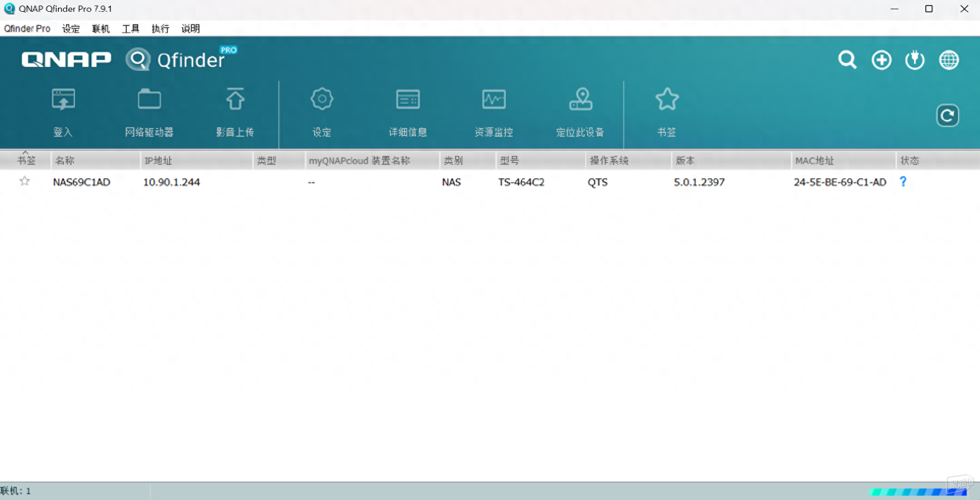Click model TS-464C2

pos(521,182)
